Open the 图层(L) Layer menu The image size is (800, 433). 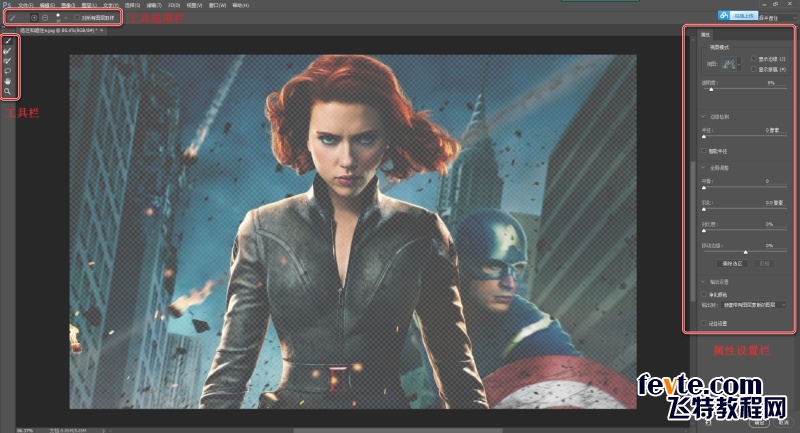[89, 5]
